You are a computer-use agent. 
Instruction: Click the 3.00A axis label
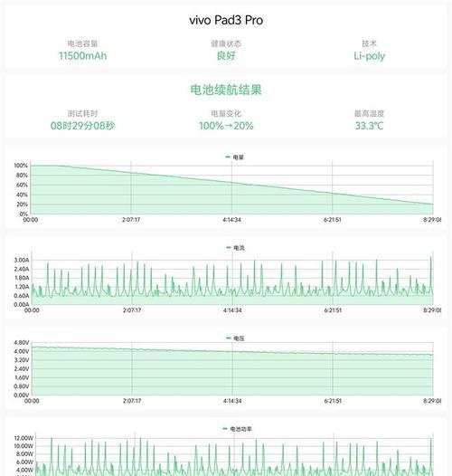tap(22, 260)
